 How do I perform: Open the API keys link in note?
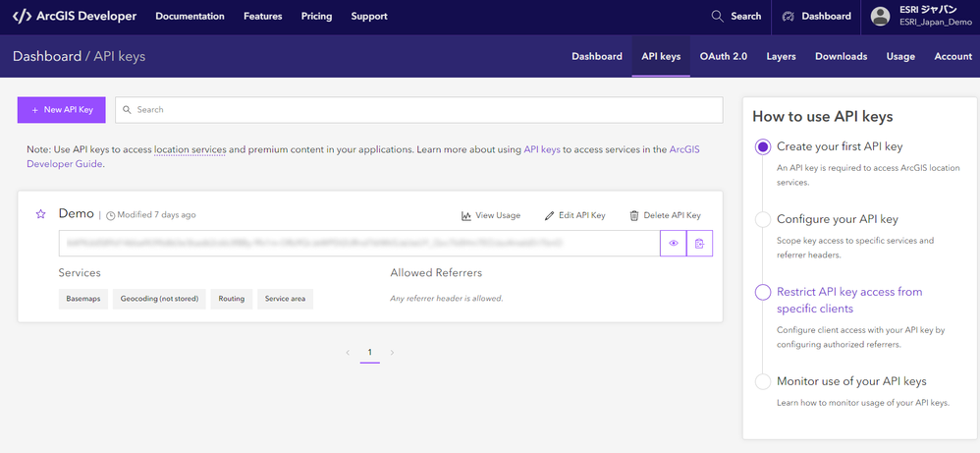pyautogui.click(x=542, y=150)
